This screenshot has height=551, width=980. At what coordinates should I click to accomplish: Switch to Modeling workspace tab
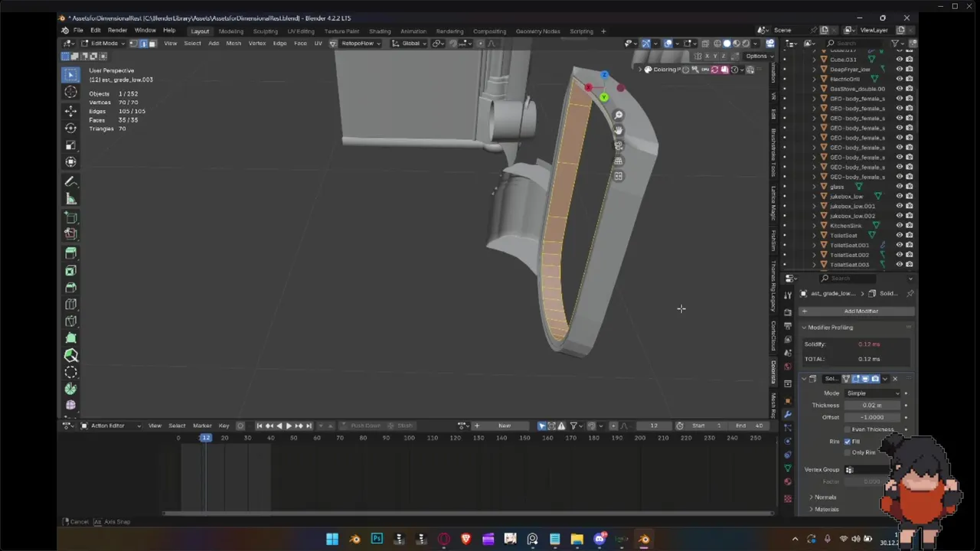(x=230, y=31)
